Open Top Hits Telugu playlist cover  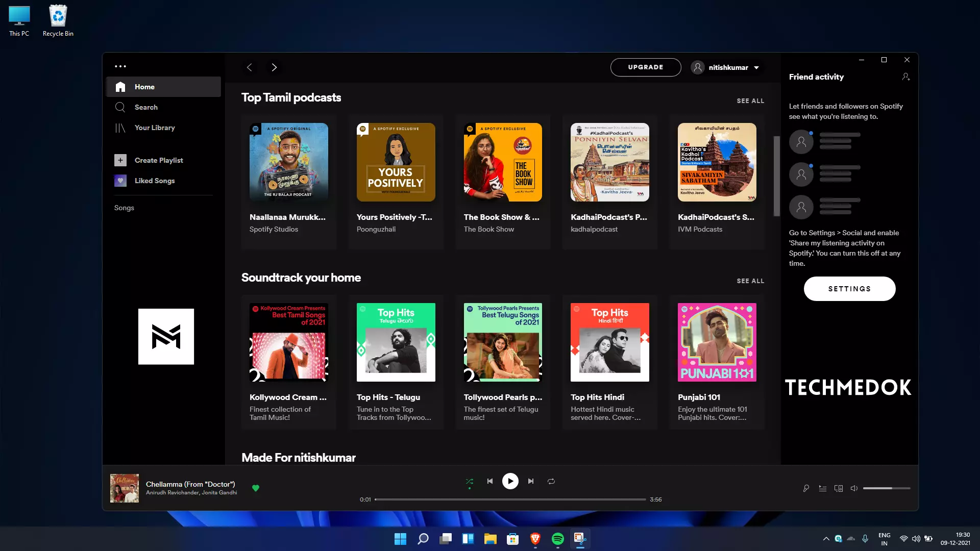pyautogui.click(x=396, y=342)
